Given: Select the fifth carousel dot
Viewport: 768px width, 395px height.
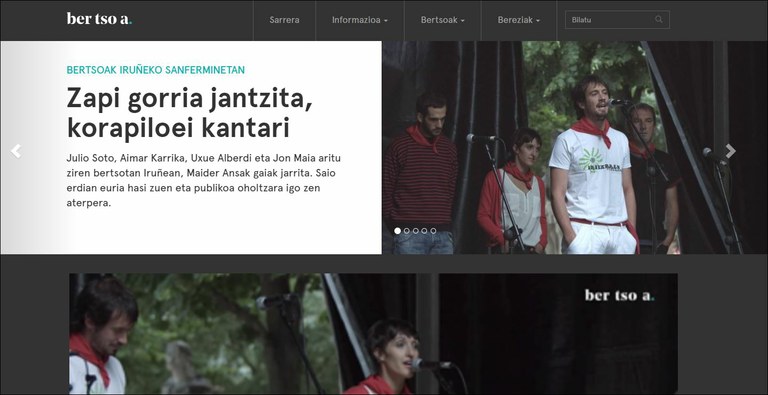Looking at the screenshot, I should pyautogui.click(x=433, y=230).
